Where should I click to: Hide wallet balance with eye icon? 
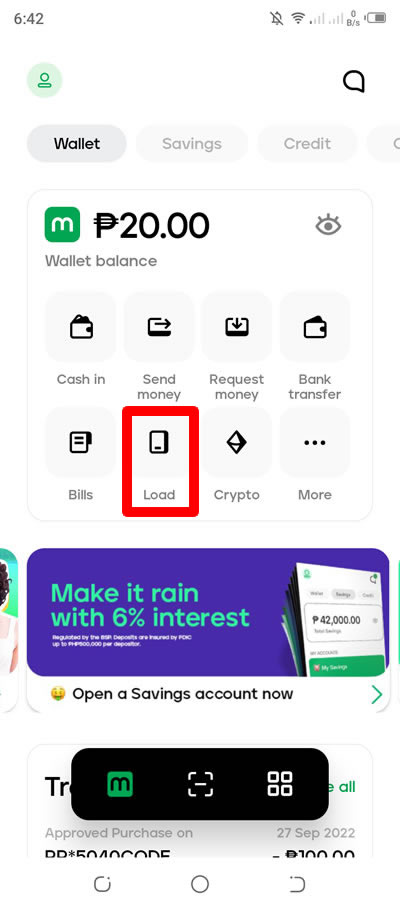coord(328,225)
